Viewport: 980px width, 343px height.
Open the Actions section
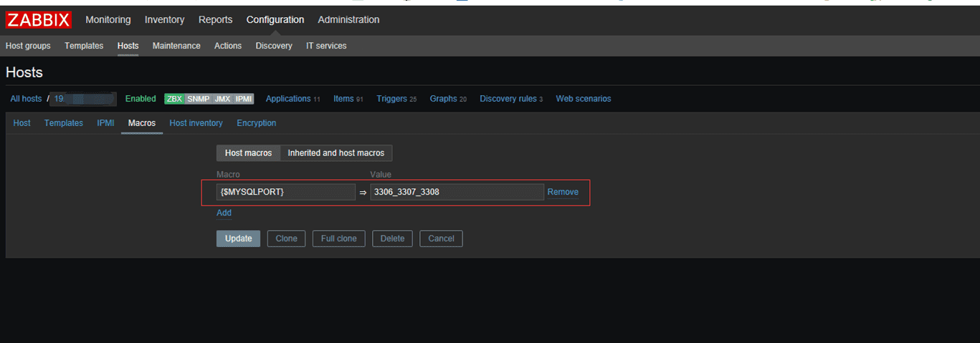click(x=228, y=46)
